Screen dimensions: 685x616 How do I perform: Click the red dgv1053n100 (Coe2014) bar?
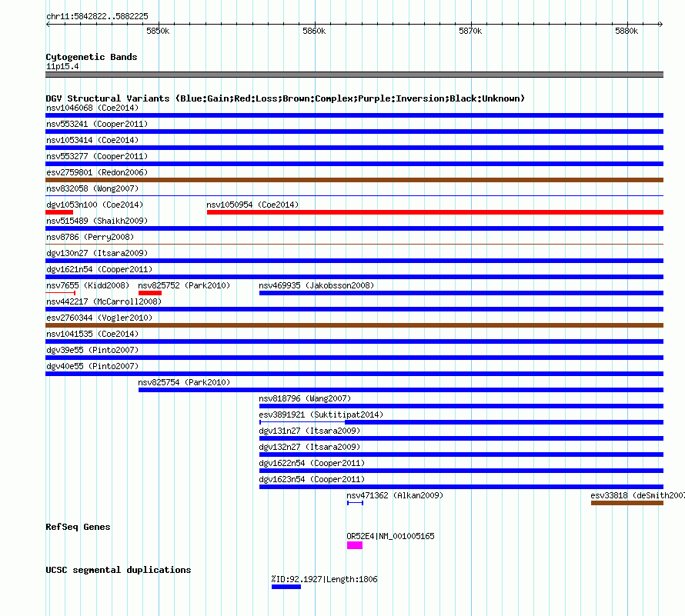pyautogui.click(x=59, y=212)
